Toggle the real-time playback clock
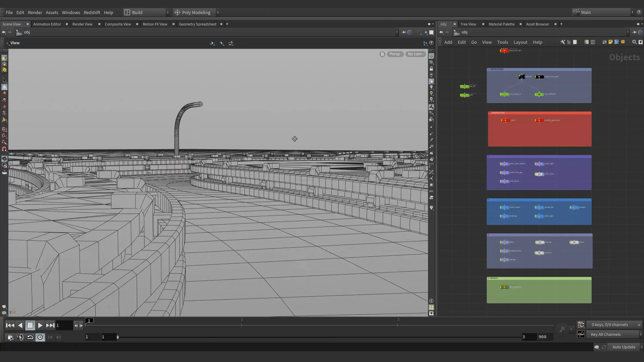 pyautogui.click(x=40, y=337)
